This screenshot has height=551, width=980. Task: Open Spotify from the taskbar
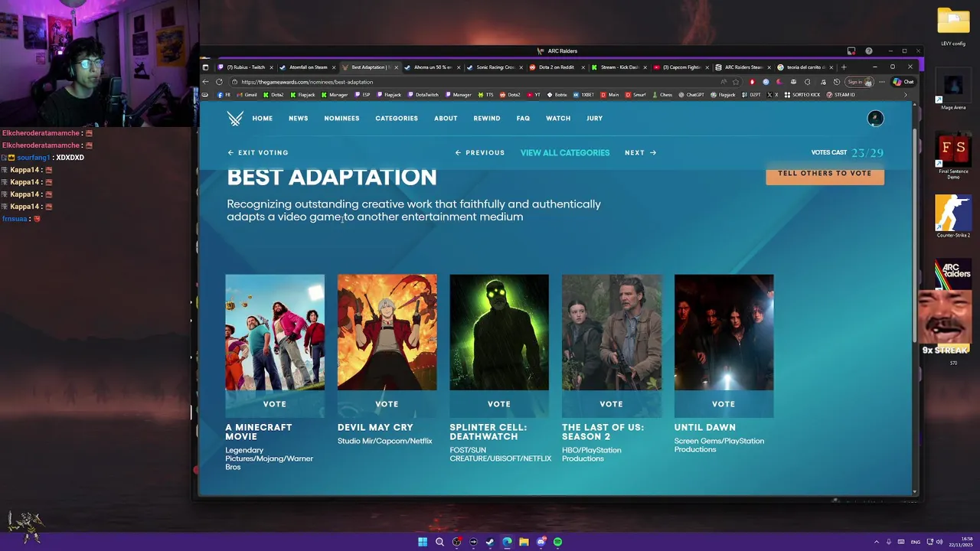(x=557, y=542)
